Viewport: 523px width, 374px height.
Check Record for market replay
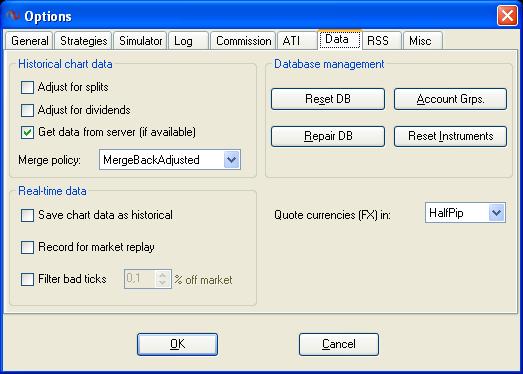[27, 248]
